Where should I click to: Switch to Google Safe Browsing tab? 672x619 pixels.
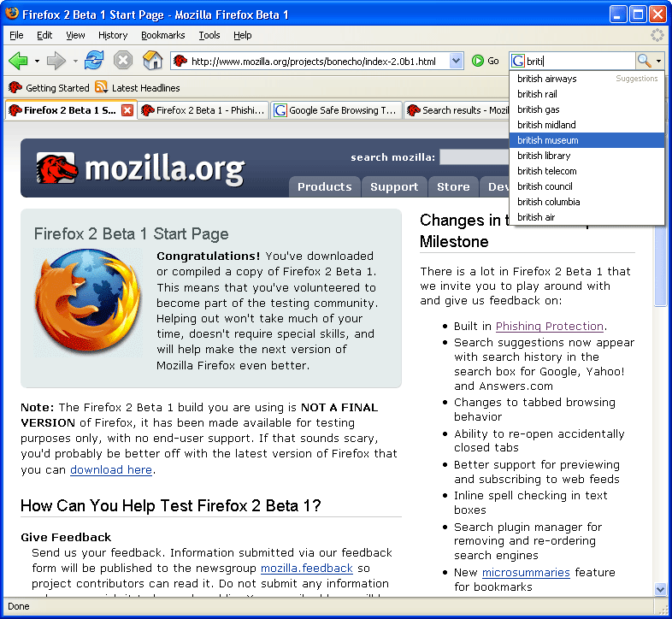coord(337,110)
